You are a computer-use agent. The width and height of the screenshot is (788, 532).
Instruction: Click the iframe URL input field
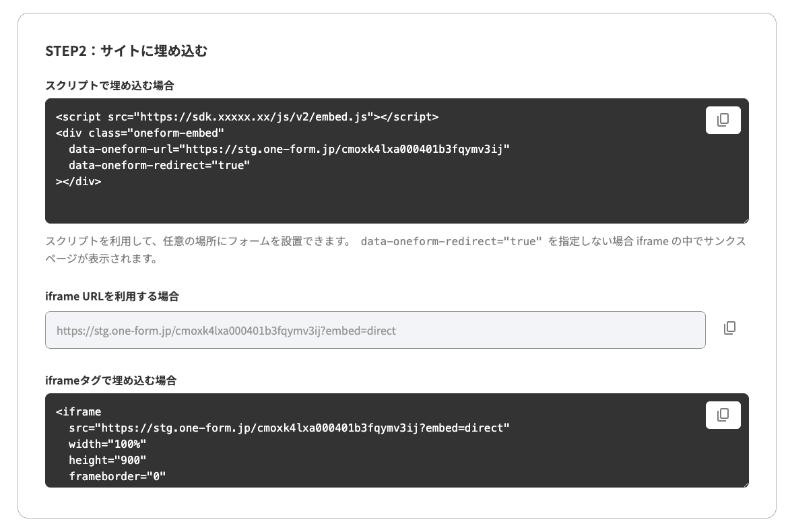(x=375, y=330)
